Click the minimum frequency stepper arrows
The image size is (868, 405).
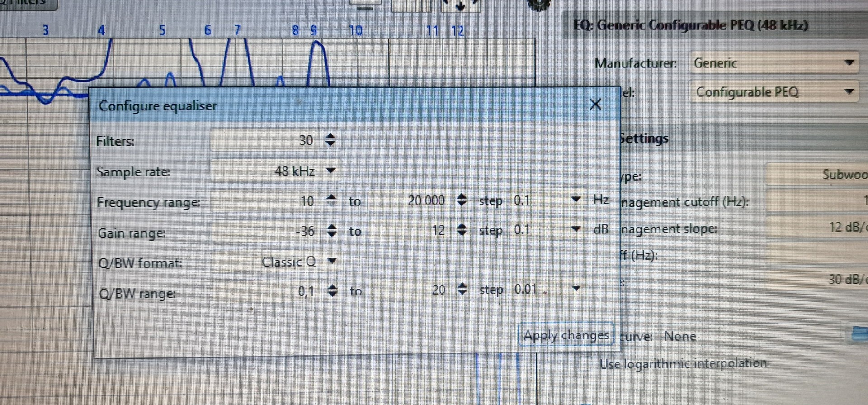pos(331,200)
